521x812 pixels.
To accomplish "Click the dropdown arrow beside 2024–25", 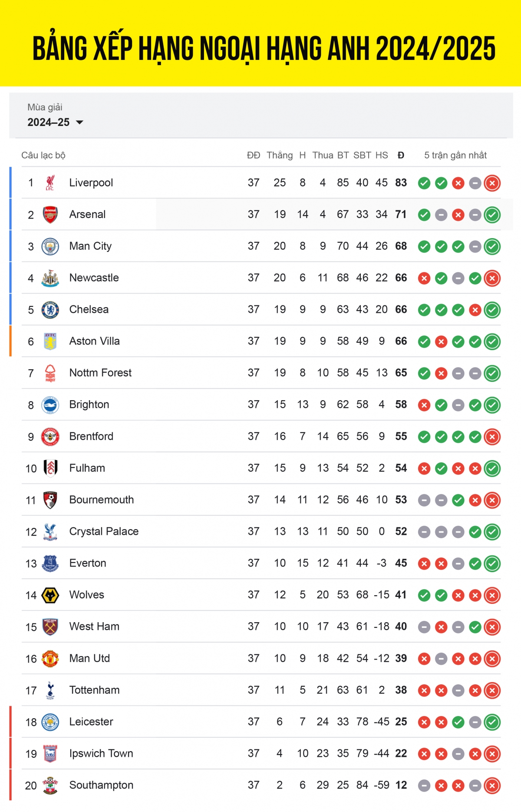I will click(x=79, y=123).
